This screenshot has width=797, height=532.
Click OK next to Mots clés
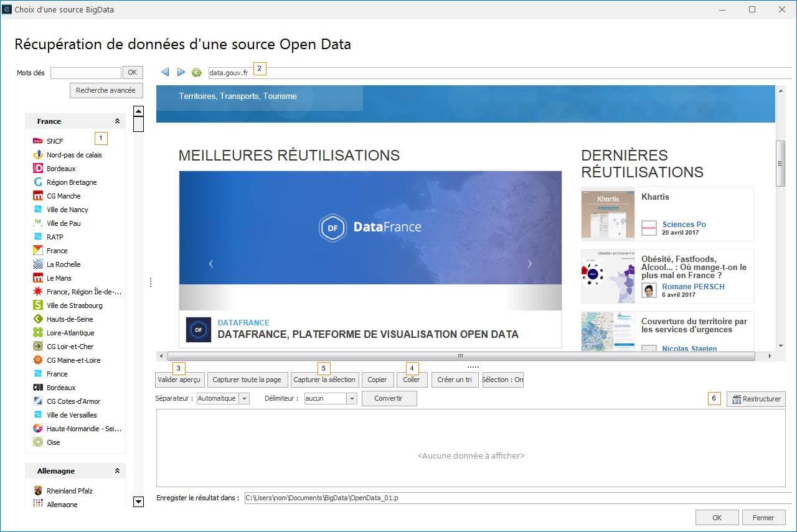[133, 73]
